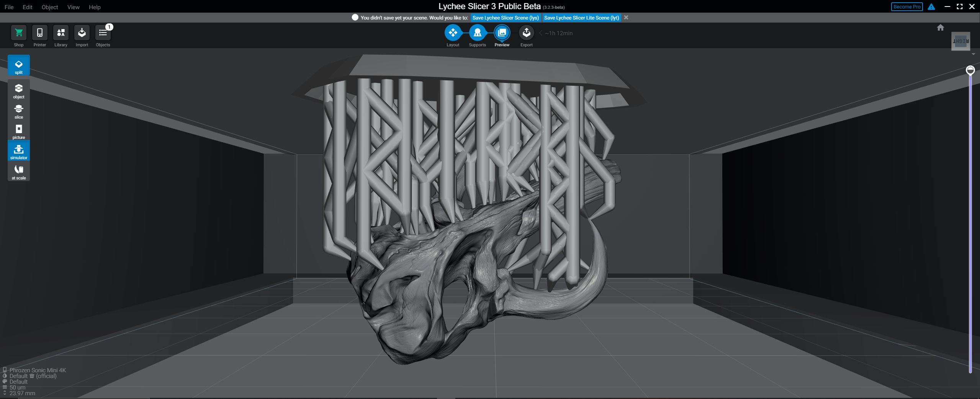Screen dimensions: 980x399
Task: Open the Shop cart icon
Action: 18,33
